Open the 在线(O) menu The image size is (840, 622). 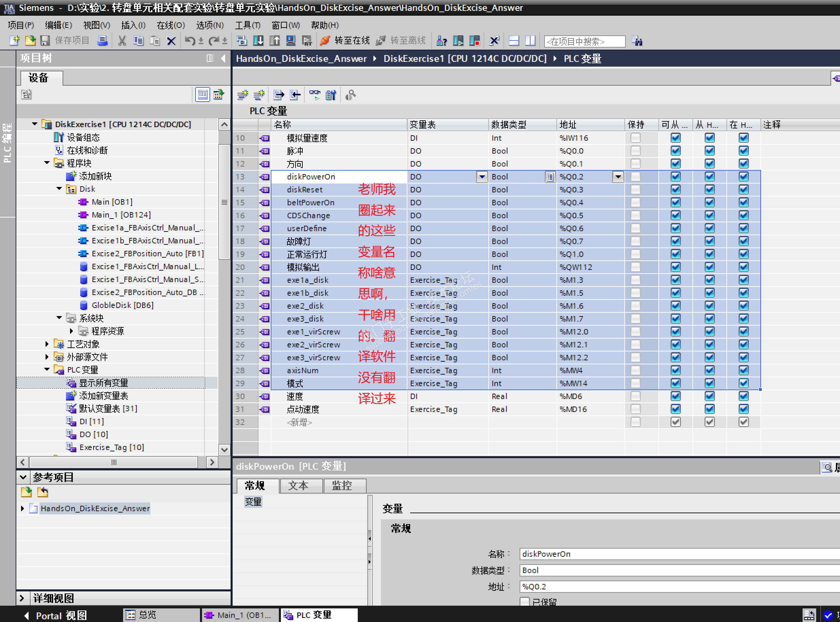[x=171, y=25]
